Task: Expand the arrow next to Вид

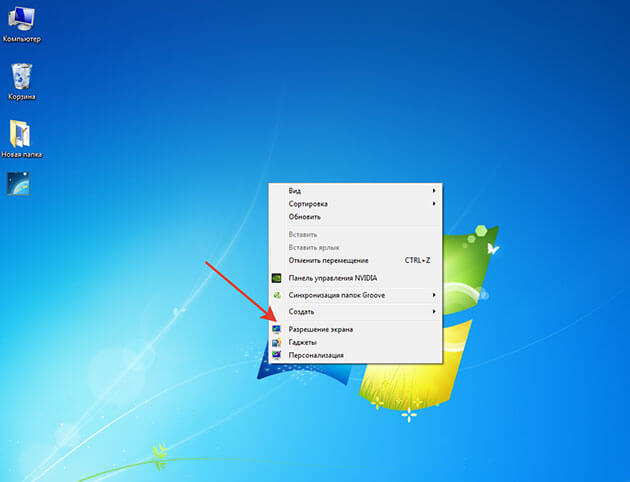Action: [x=434, y=190]
